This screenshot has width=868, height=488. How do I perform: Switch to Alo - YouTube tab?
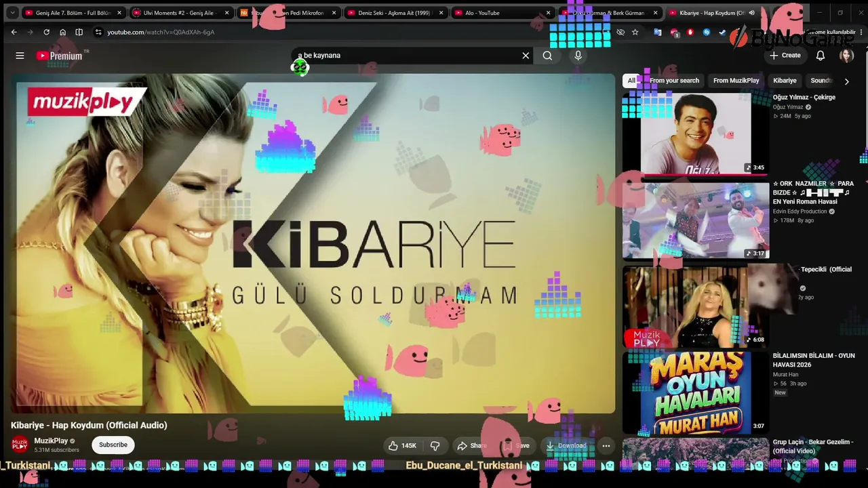point(502,13)
